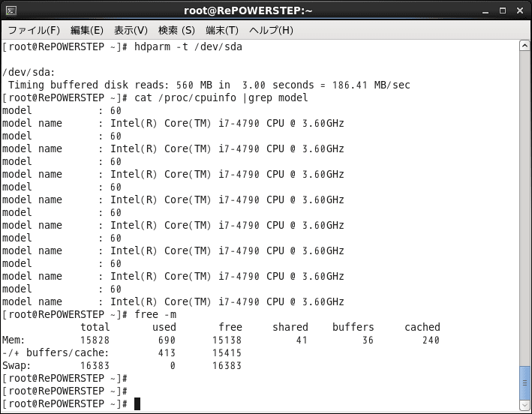Open the 表示(V) menu
Screen dimensions: 532x414
tap(131, 31)
